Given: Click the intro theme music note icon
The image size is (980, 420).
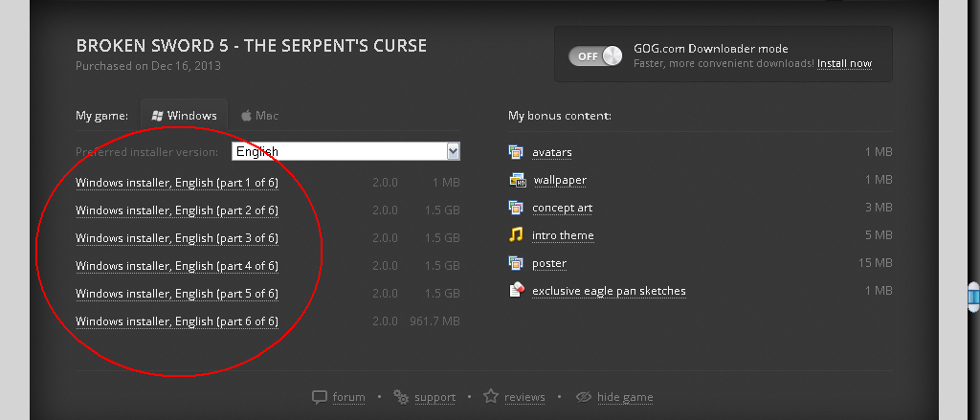Looking at the screenshot, I should tap(516, 235).
